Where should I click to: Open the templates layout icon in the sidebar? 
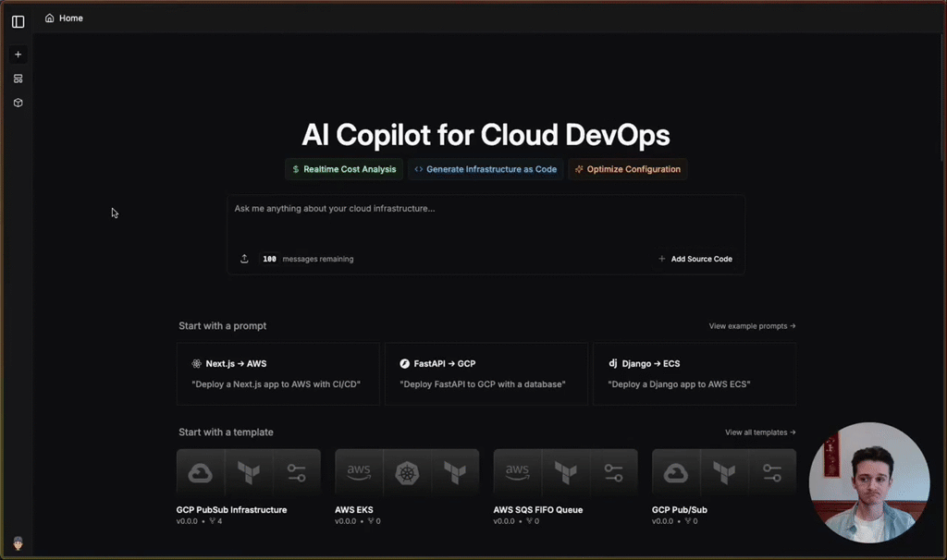[x=18, y=79]
